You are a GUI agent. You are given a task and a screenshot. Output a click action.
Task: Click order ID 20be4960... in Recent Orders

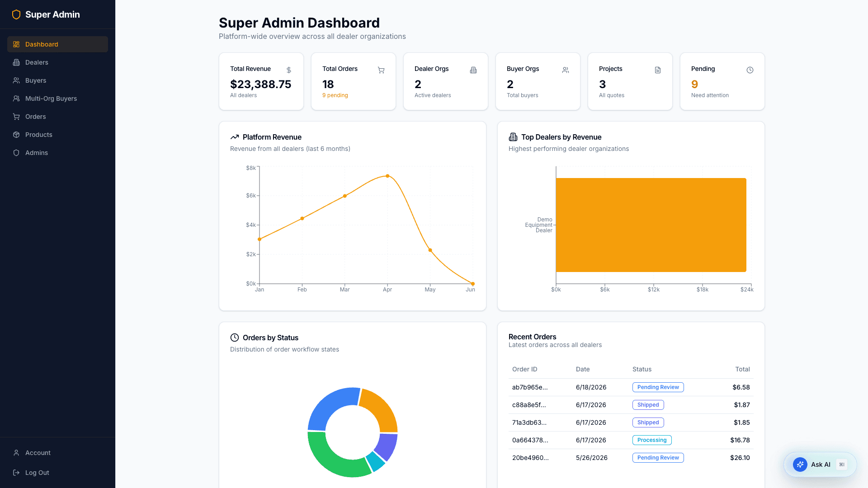point(530,458)
